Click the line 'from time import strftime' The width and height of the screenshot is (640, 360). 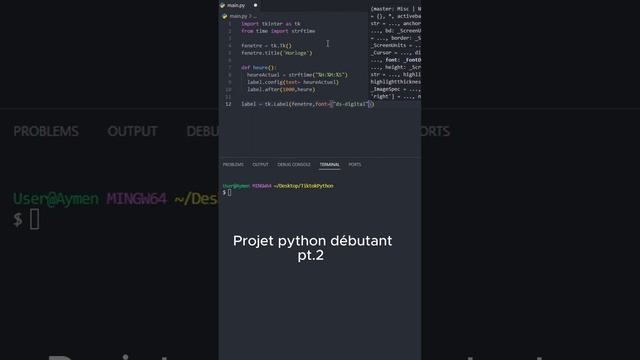(278, 31)
